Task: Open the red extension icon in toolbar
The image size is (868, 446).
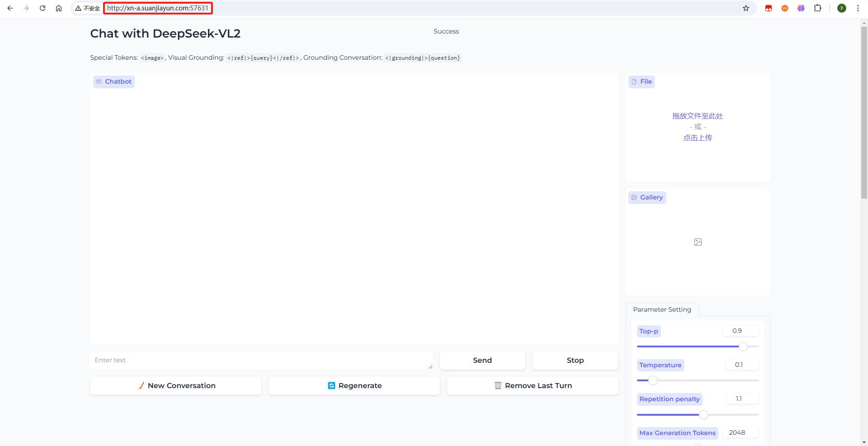Action: tap(769, 8)
